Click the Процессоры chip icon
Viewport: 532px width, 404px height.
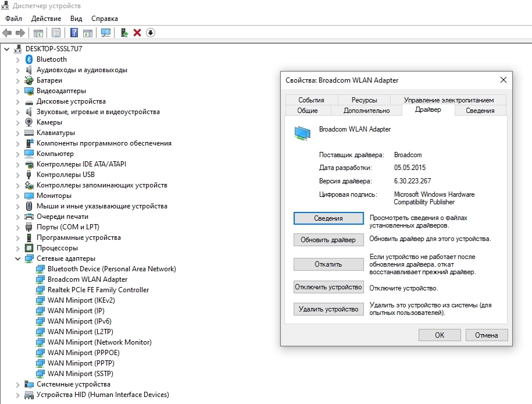pos(29,248)
